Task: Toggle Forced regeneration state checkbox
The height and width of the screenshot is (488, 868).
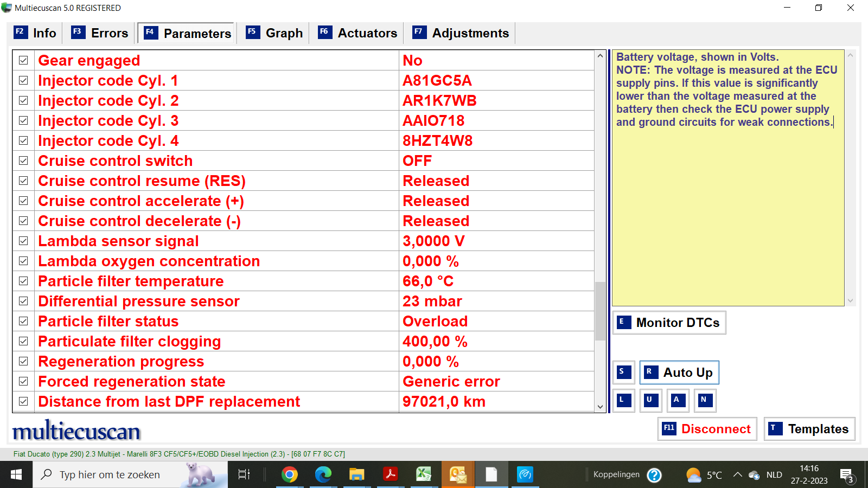Action: coord(23,381)
